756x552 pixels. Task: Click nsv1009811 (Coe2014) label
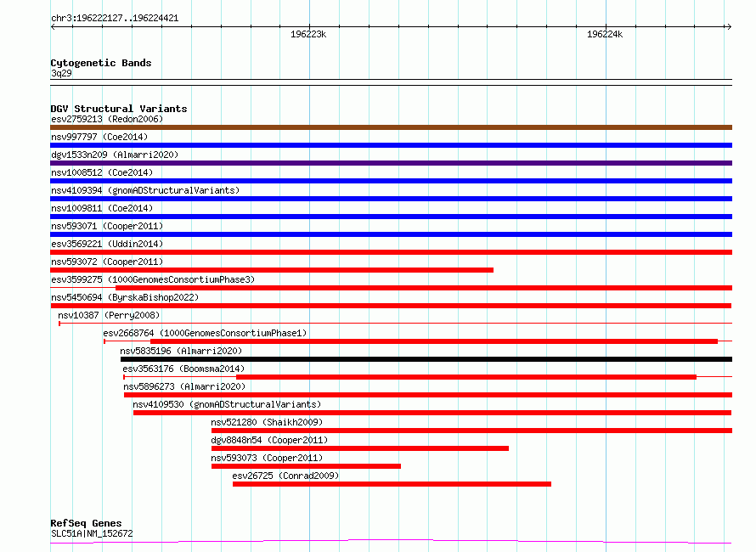(x=102, y=208)
